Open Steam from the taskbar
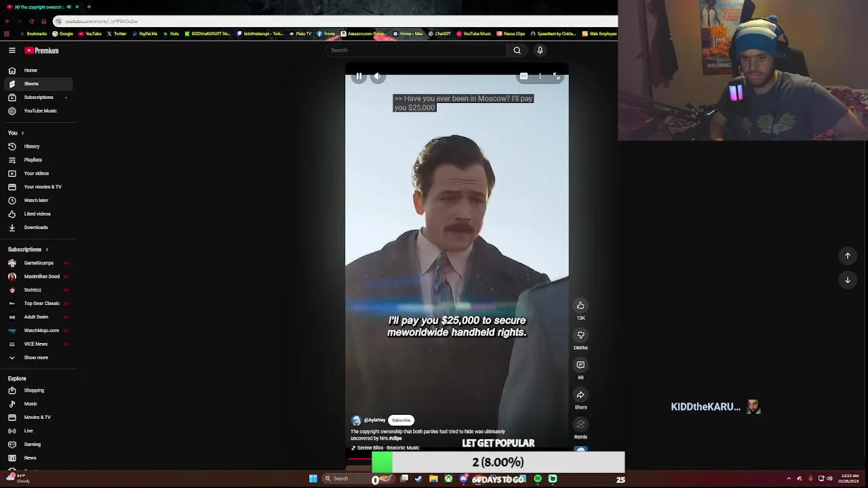868x488 pixels. pyautogui.click(x=418, y=479)
